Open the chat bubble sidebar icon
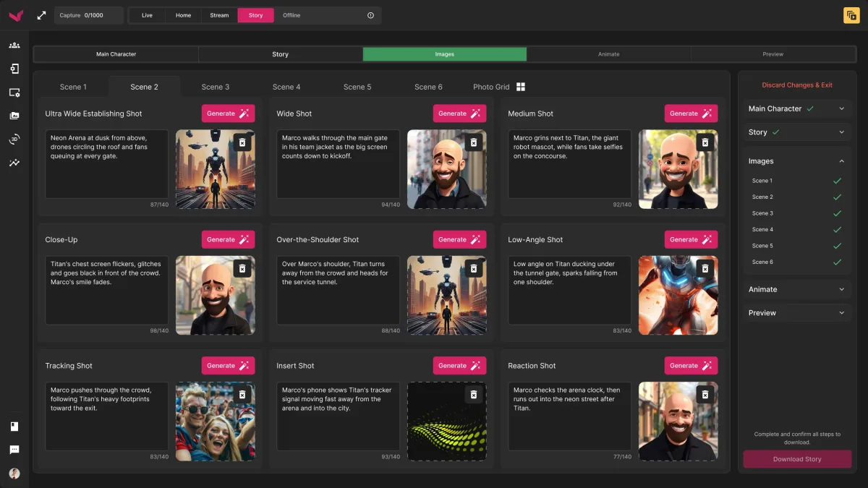 [x=14, y=450]
